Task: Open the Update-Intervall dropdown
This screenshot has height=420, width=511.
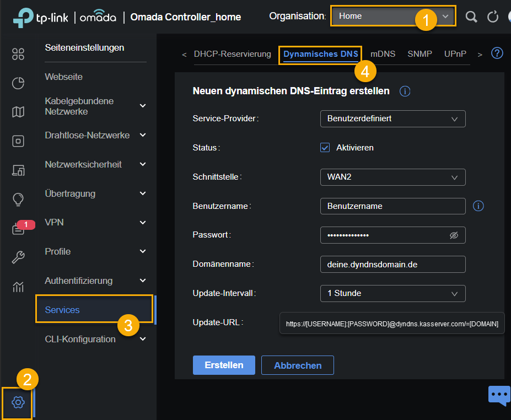Action: click(392, 293)
